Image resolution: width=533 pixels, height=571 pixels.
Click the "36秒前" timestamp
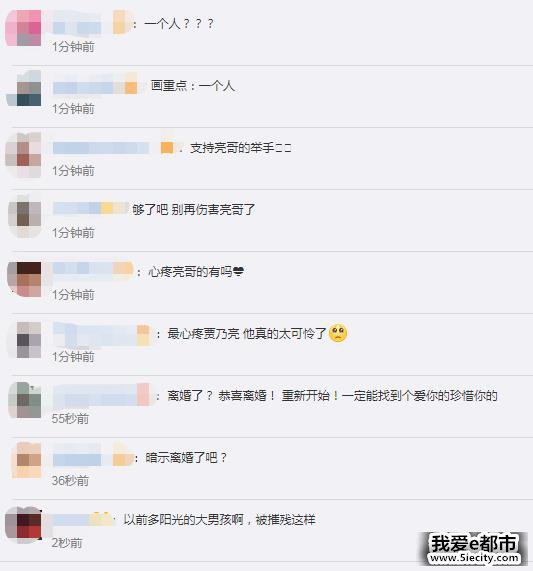[x=70, y=481]
